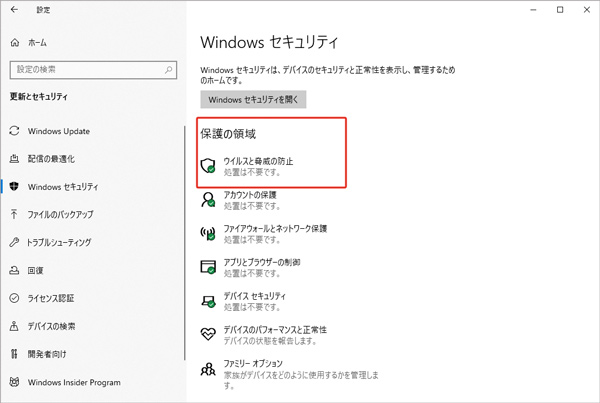Open the ホーム settings page

click(x=38, y=42)
